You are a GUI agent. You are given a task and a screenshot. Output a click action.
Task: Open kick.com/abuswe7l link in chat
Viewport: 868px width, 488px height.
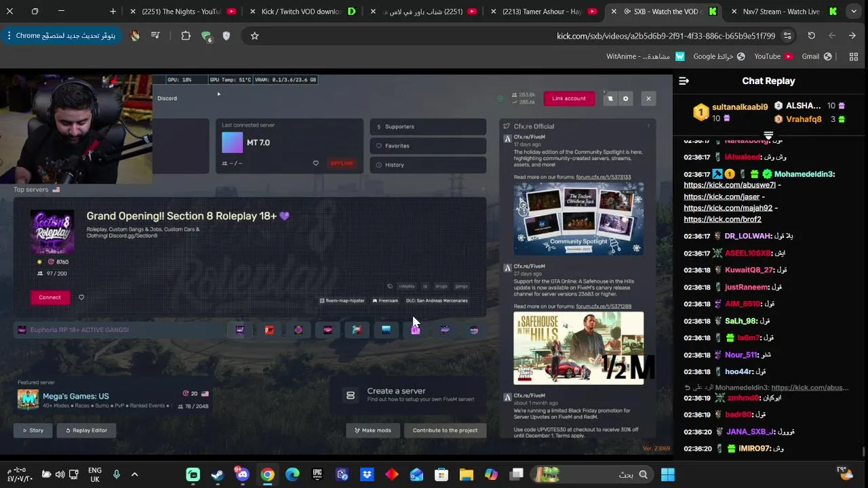click(x=730, y=185)
